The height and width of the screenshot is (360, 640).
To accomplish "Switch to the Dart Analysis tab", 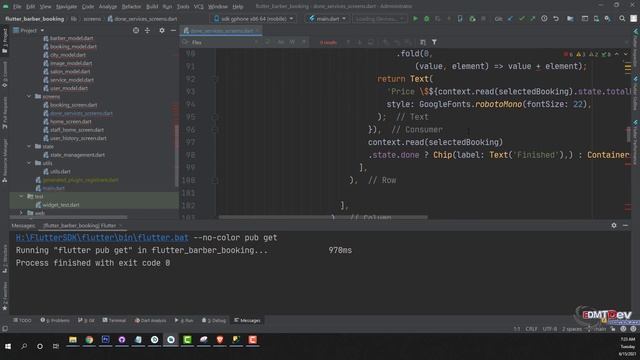I will 150,320.
